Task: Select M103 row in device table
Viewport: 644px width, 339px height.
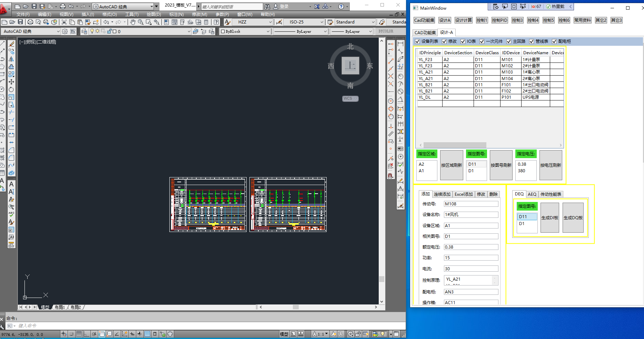Action: [490, 72]
